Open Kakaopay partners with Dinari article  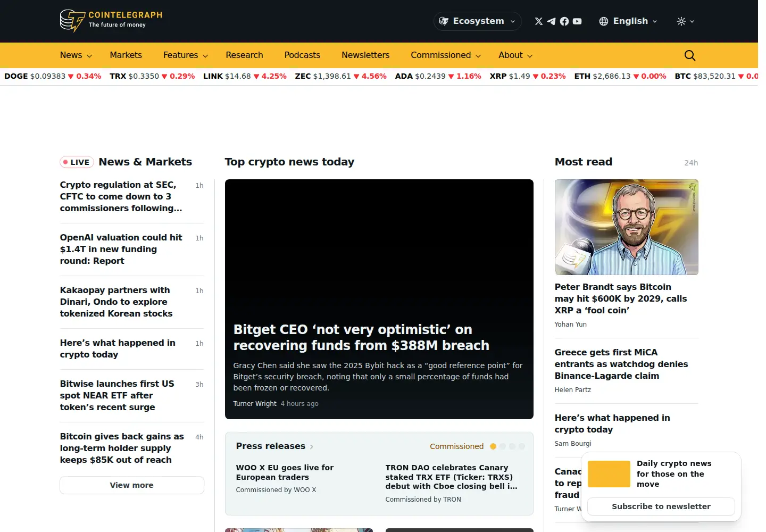[116, 302]
